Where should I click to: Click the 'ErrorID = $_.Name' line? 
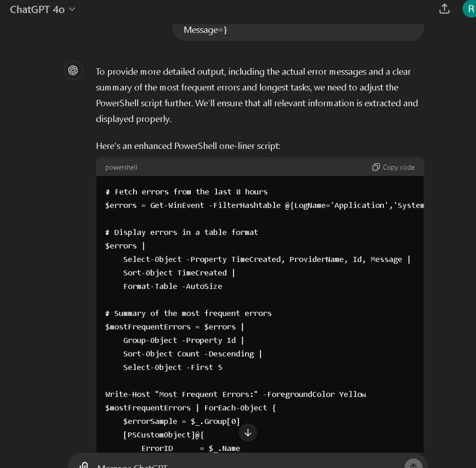[x=191, y=448]
